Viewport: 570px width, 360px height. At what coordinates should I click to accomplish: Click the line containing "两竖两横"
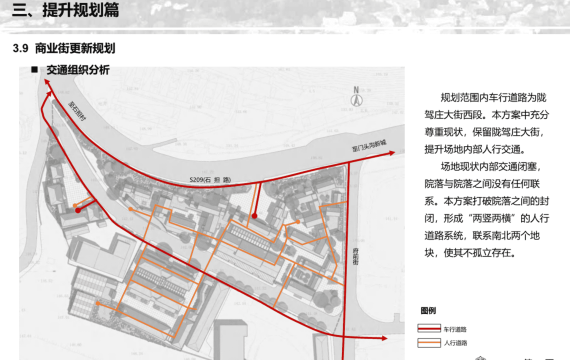(487, 218)
